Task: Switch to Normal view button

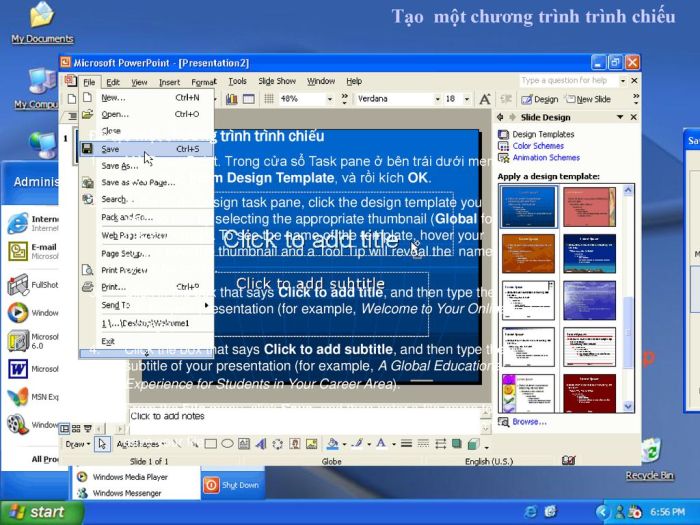Action: pyautogui.click(x=63, y=429)
